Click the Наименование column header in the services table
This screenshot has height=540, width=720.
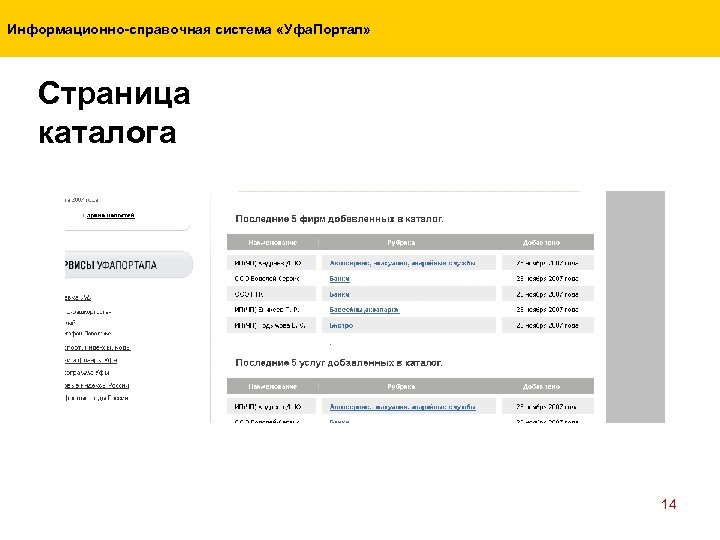[x=273, y=387]
